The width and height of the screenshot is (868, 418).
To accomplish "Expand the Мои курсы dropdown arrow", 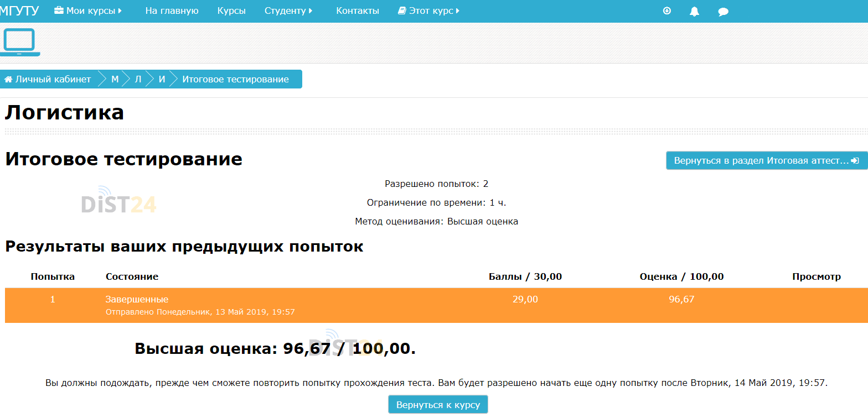I will (x=120, y=11).
